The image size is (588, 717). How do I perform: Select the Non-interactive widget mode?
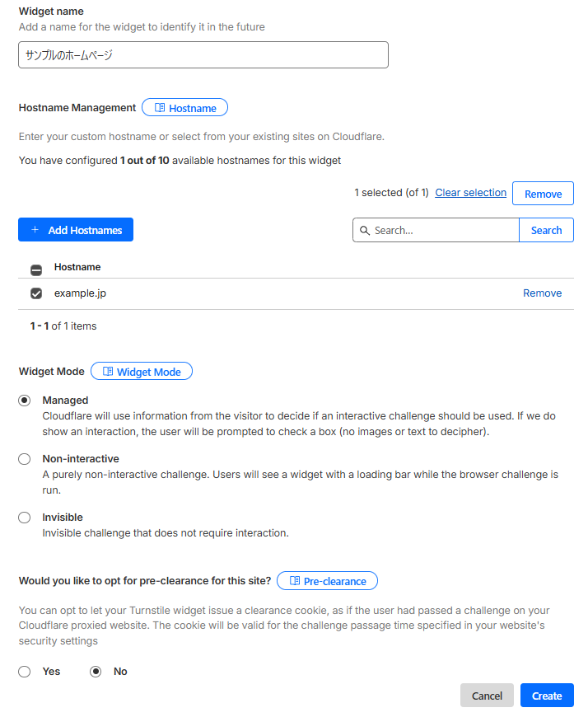point(25,459)
